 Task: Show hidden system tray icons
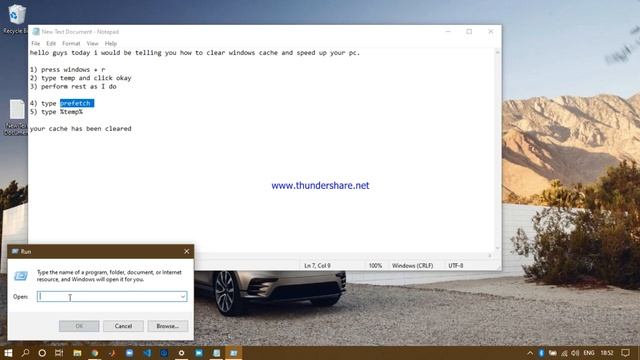pyautogui.click(x=530, y=353)
